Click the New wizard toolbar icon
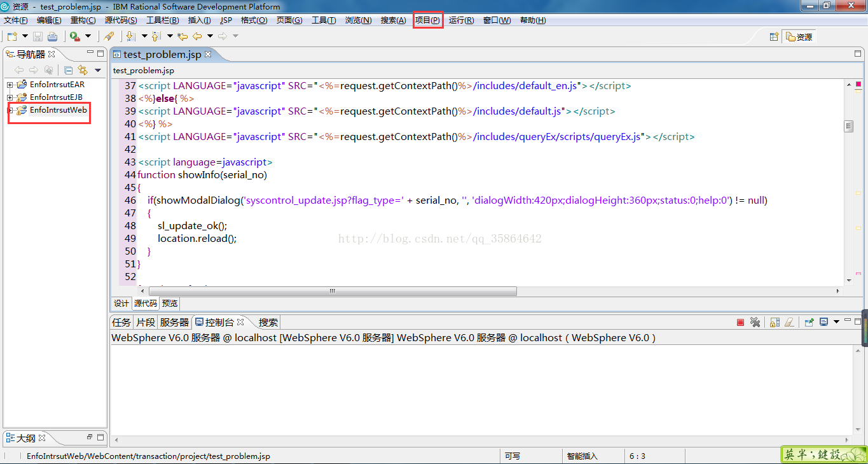 tap(12, 36)
